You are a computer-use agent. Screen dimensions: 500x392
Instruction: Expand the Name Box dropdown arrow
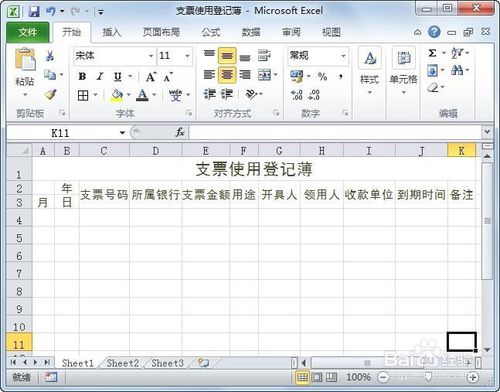click(x=122, y=133)
